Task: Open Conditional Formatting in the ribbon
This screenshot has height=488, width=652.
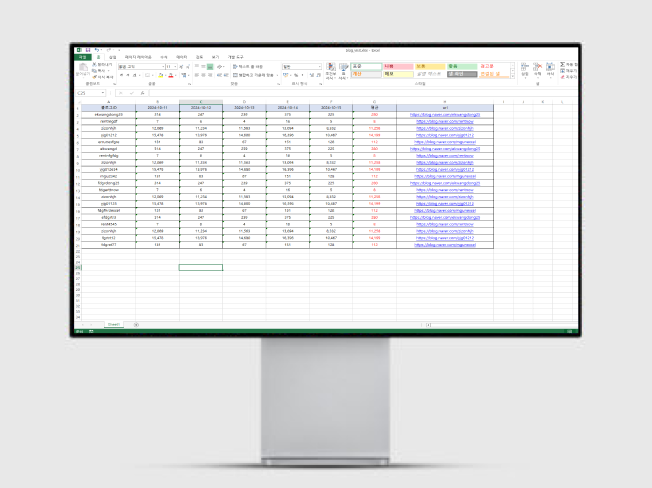Action: [331, 69]
